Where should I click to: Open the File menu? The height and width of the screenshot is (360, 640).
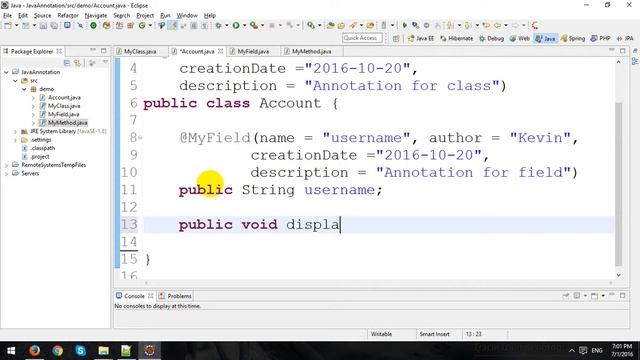7,16
